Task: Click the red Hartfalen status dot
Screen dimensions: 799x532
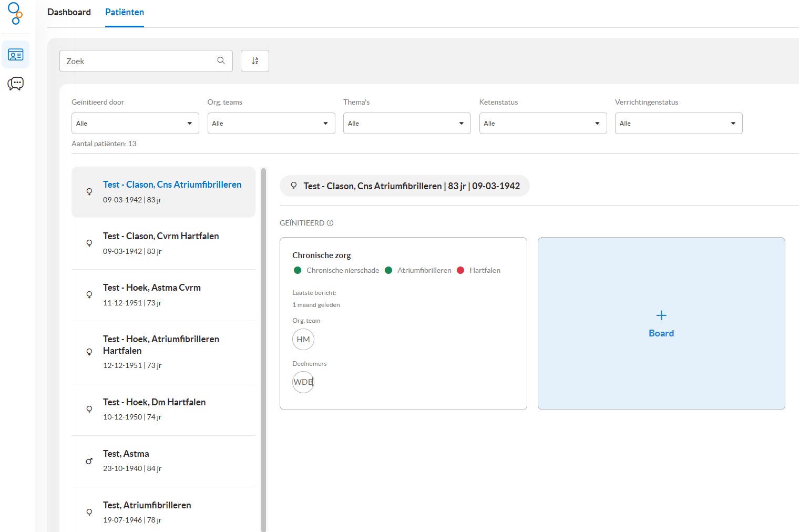Action: (460, 270)
